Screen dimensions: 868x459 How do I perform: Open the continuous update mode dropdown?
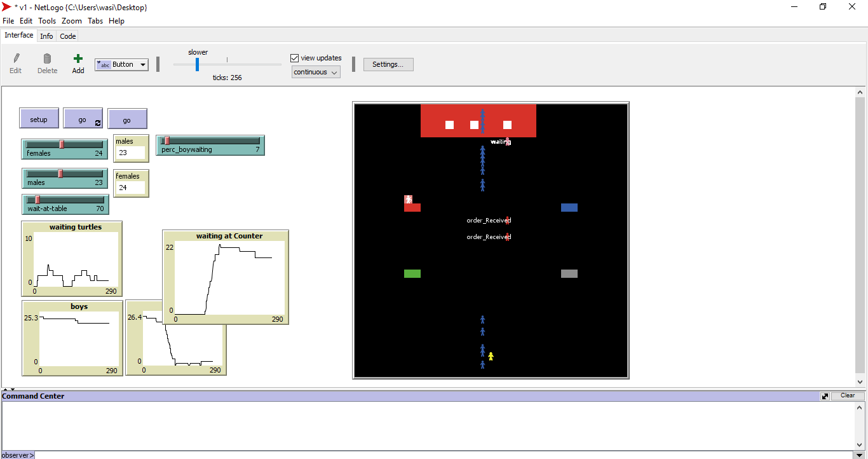[x=316, y=72]
